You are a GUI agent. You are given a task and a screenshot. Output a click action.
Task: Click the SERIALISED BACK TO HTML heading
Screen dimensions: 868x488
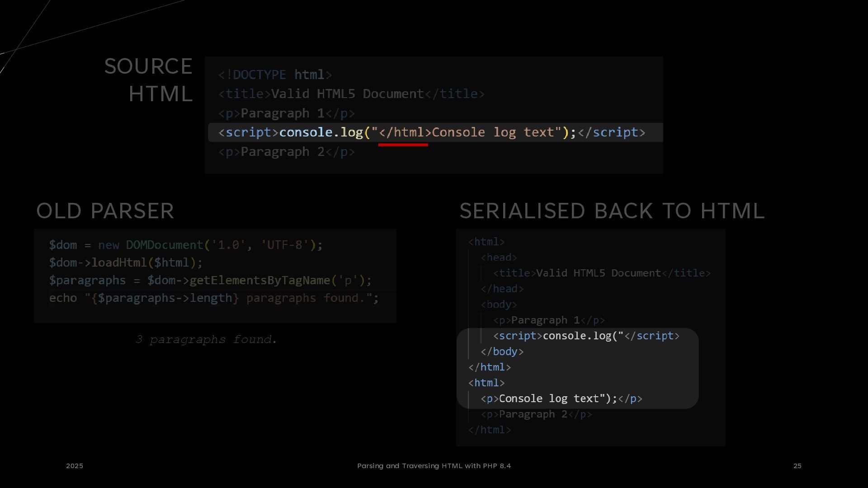click(612, 211)
